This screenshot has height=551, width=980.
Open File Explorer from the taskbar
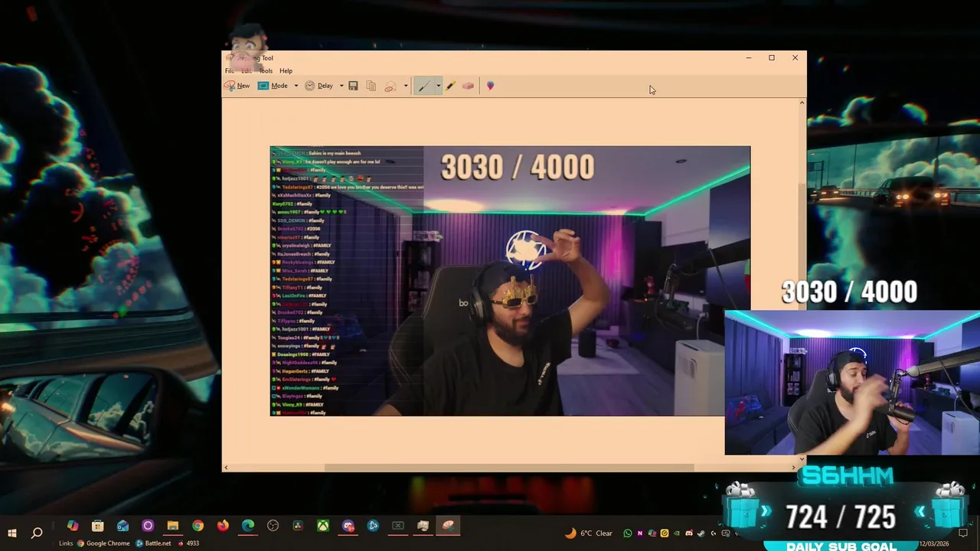[173, 526]
